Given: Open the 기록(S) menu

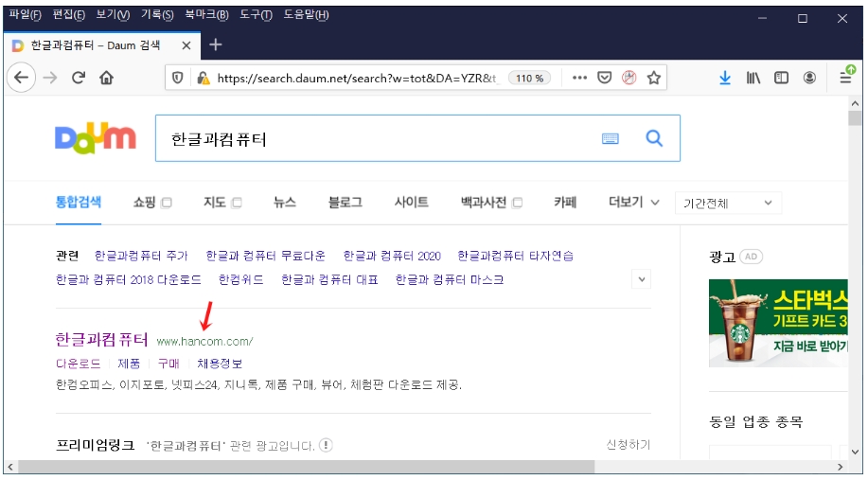Looking at the screenshot, I should click(157, 15).
